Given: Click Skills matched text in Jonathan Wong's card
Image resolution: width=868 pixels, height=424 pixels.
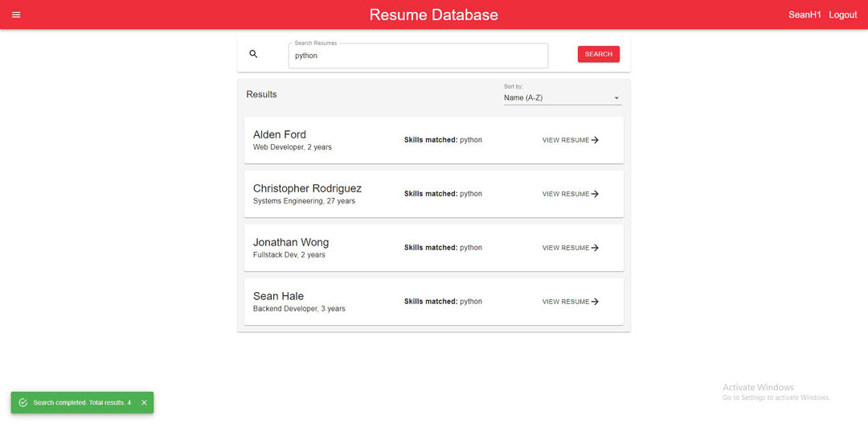Looking at the screenshot, I should tap(443, 248).
